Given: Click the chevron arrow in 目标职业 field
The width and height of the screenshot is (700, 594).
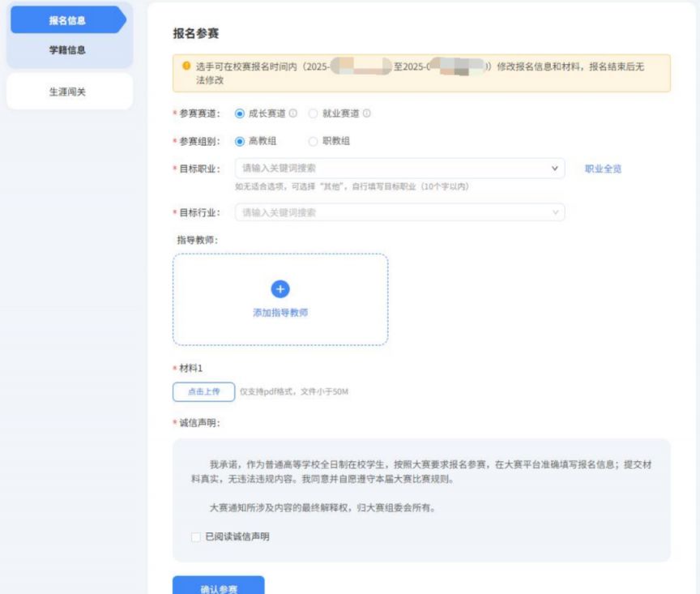Looking at the screenshot, I should tap(556, 169).
